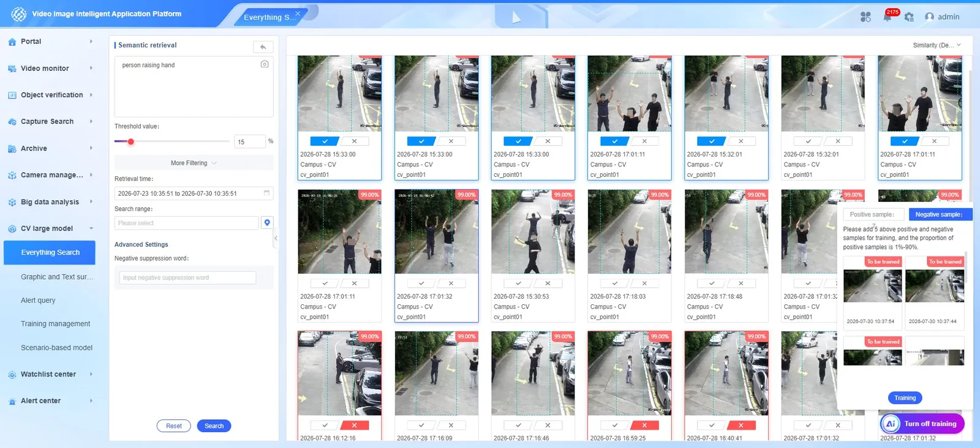Click the Everything S... page tab
Image resolution: width=980 pixels, height=448 pixels.
tap(269, 17)
